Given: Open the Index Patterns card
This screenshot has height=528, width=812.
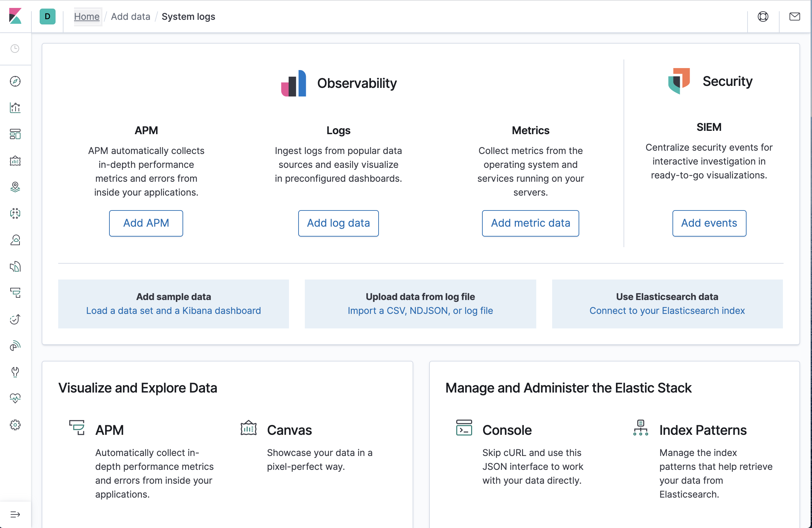Looking at the screenshot, I should [x=703, y=430].
